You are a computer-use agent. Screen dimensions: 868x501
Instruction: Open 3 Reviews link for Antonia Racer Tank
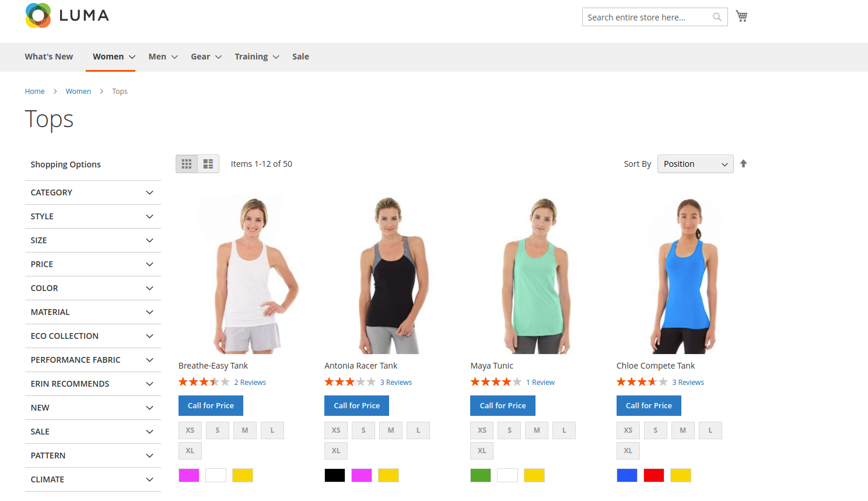pyautogui.click(x=395, y=383)
